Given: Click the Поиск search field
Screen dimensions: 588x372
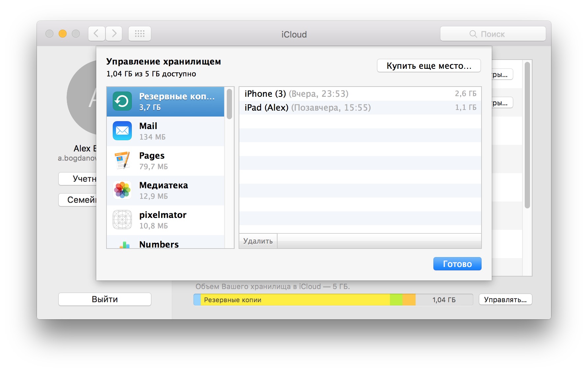Looking at the screenshot, I should tap(493, 34).
